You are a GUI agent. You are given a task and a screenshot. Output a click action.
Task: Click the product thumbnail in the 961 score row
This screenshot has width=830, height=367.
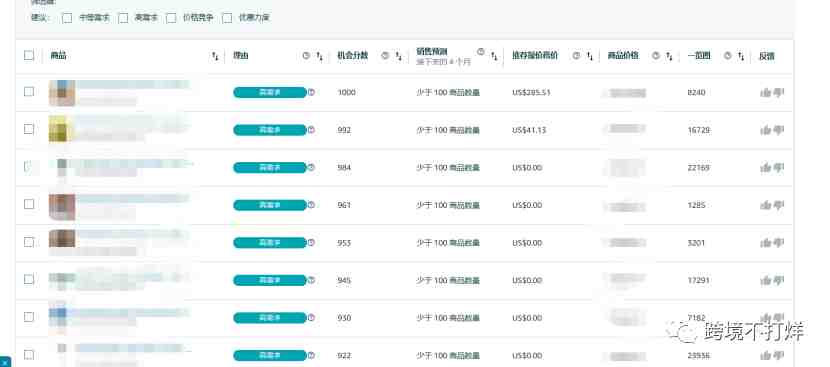coord(62,206)
